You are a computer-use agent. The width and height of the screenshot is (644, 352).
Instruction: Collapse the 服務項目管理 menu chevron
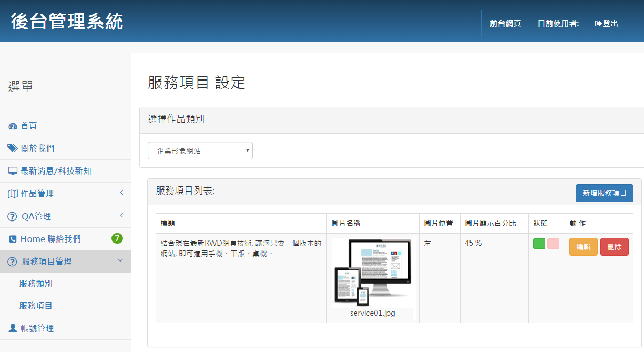(120, 260)
